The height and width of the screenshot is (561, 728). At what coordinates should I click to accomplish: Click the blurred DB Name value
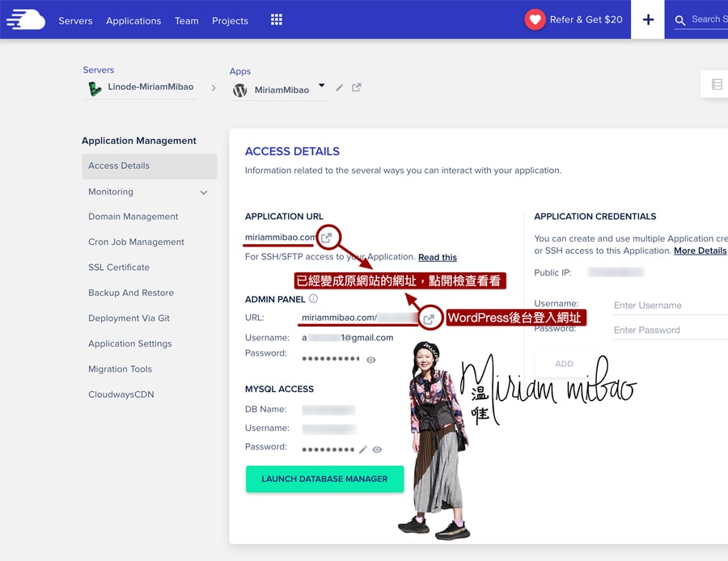[328, 410]
